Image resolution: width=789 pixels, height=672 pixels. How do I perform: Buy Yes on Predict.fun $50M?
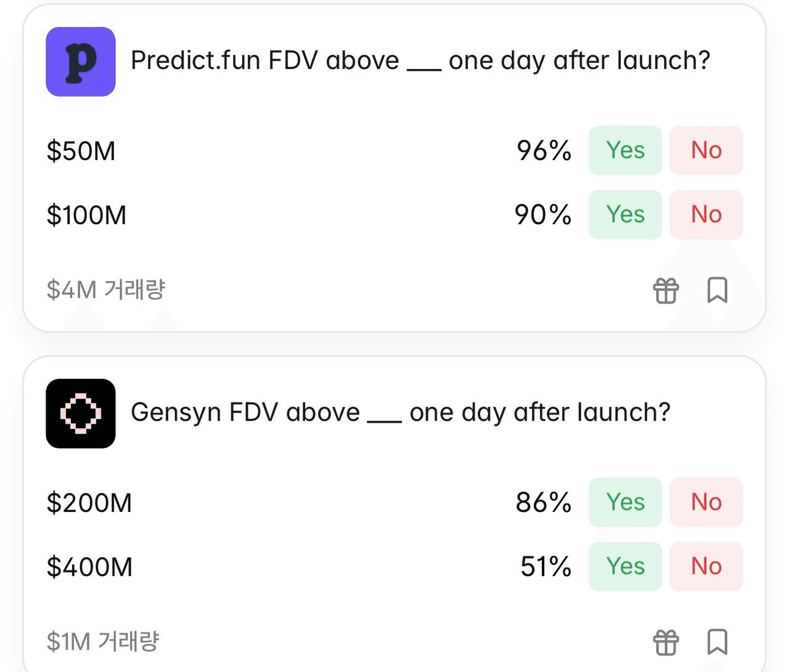point(625,151)
